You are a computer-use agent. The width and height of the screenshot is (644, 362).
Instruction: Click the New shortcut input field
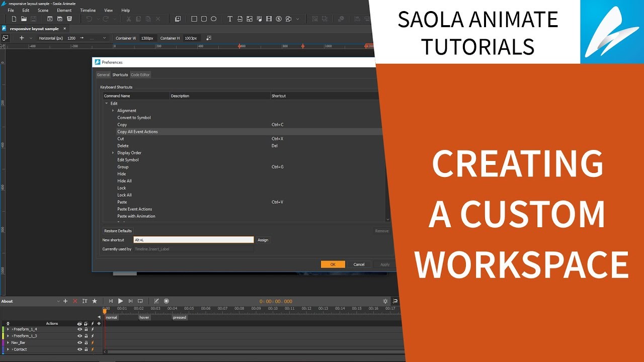click(194, 240)
